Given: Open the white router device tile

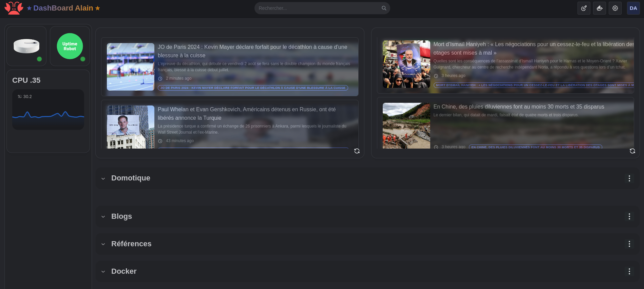Looking at the screenshot, I should click(x=26, y=46).
